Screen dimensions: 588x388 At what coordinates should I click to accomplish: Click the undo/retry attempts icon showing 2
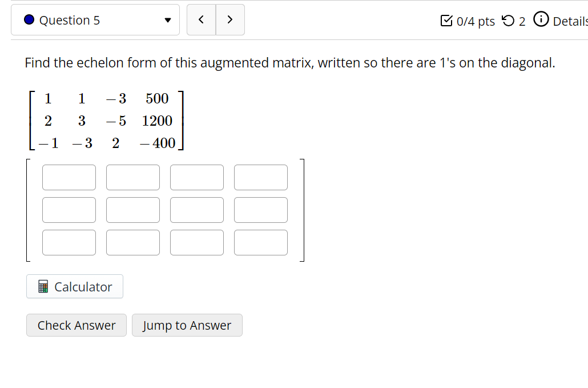(508, 21)
